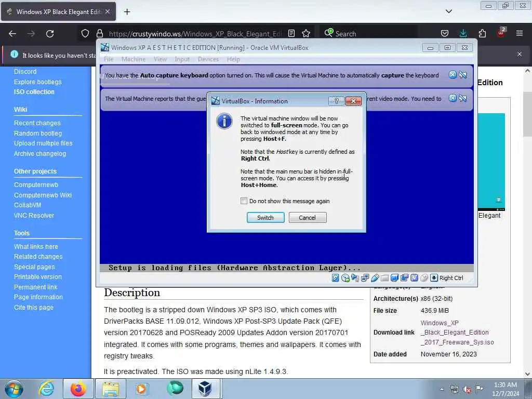The width and height of the screenshot is (532, 399).
Task: Open the ISO collection sidebar link
Action: (34, 92)
